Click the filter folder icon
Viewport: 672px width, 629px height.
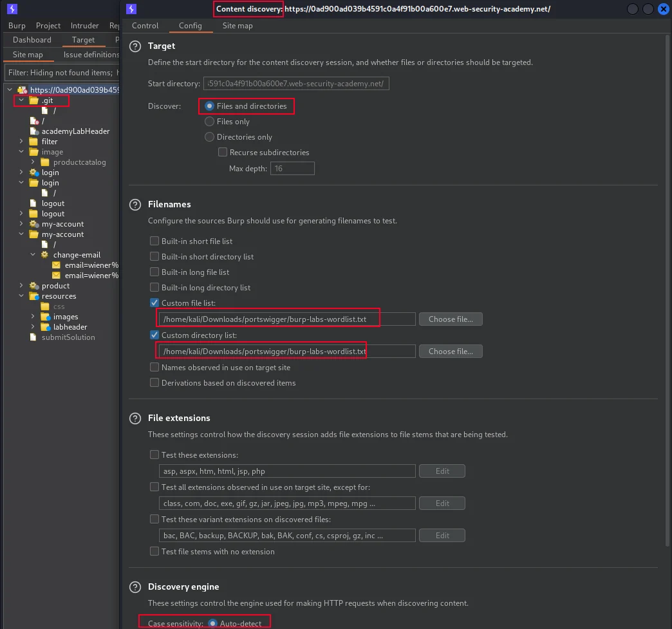[33, 142]
